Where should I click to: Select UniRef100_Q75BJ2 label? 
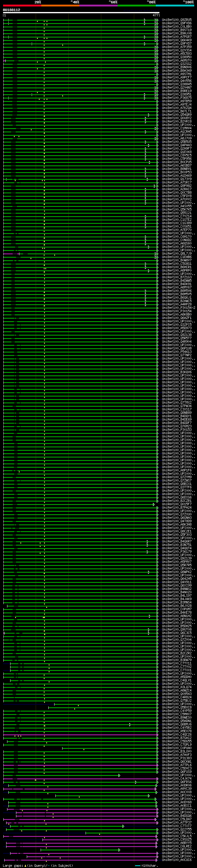pos(177,700)
